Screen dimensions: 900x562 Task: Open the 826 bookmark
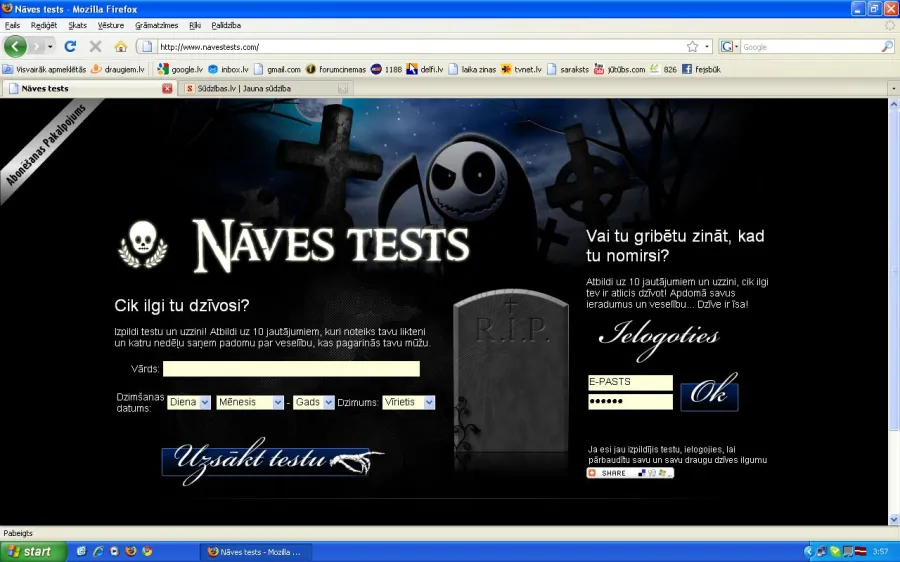tap(664, 69)
